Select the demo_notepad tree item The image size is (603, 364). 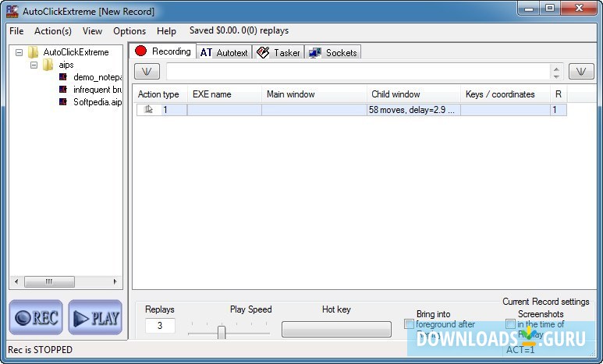[98, 77]
